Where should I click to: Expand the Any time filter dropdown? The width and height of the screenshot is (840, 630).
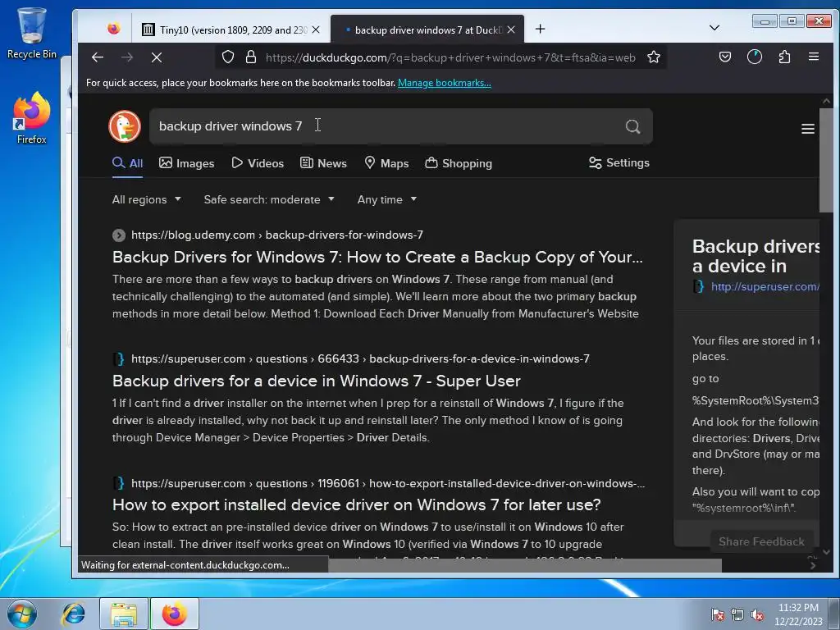pyautogui.click(x=387, y=199)
